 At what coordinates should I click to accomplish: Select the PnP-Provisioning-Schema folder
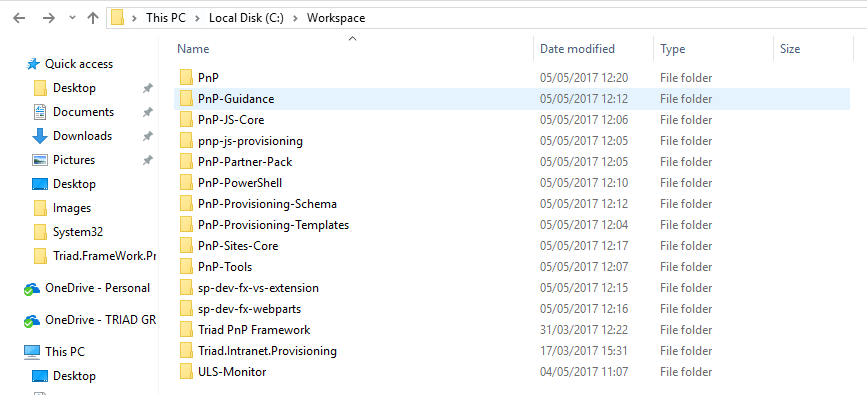(x=267, y=204)
